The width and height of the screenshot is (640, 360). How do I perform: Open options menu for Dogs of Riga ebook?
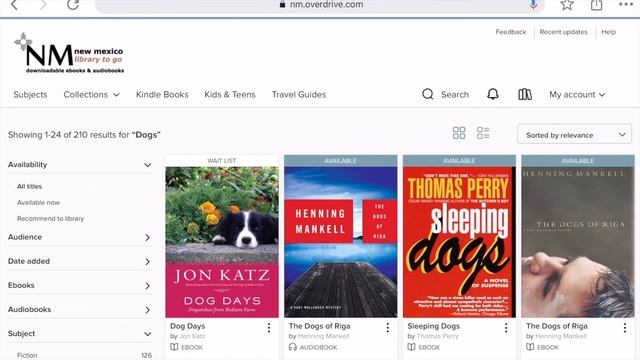pos(624,328)
